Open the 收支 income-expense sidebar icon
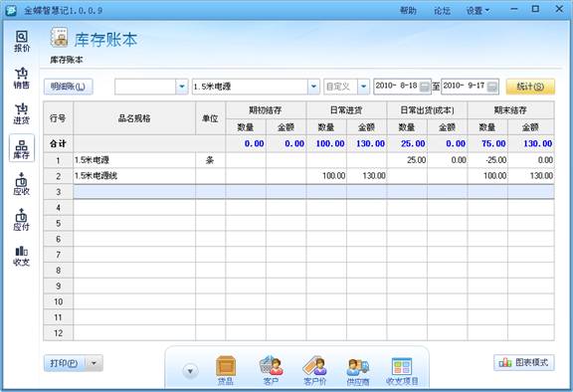 [x=22, y=256]
